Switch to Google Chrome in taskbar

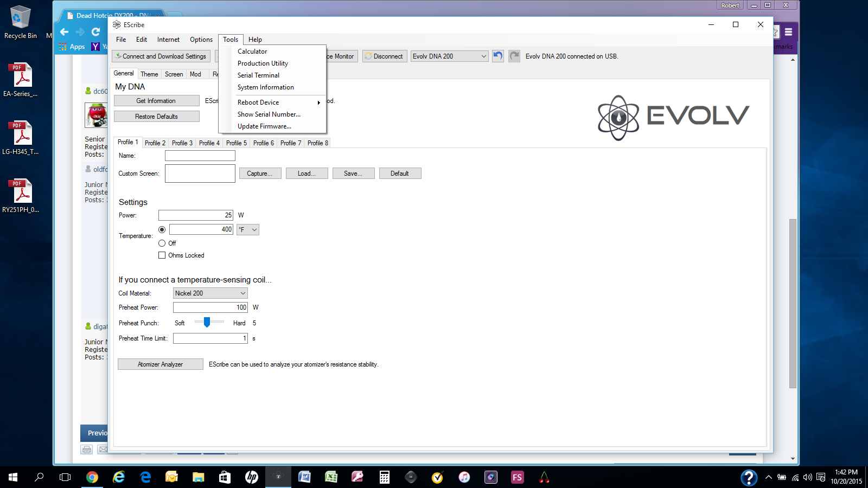tap(92, 477)
